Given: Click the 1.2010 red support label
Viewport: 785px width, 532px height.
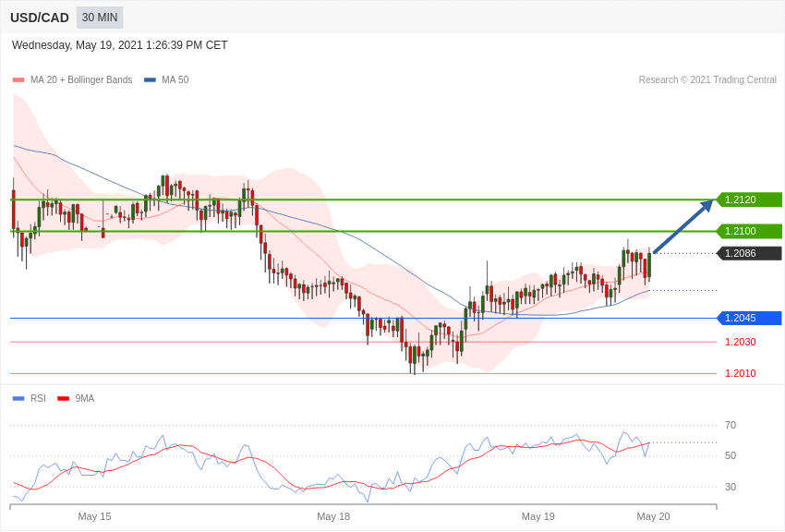Looking at the screenshot, I should coord(741,373).
